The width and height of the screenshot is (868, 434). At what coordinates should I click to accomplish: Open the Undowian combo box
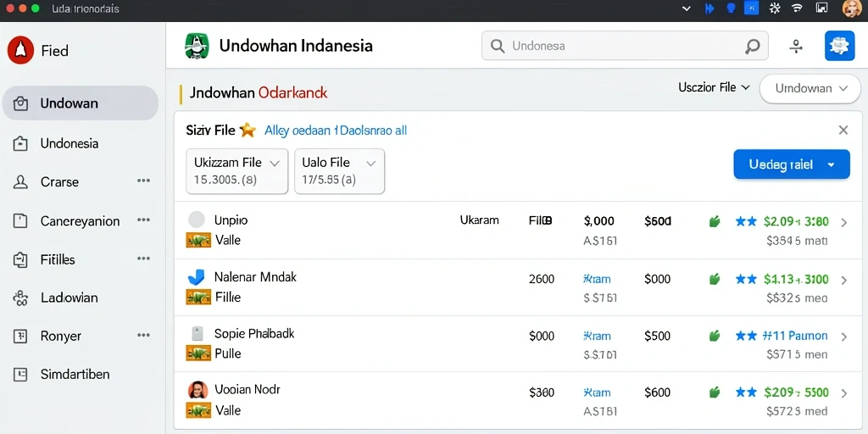click(811, 88)
